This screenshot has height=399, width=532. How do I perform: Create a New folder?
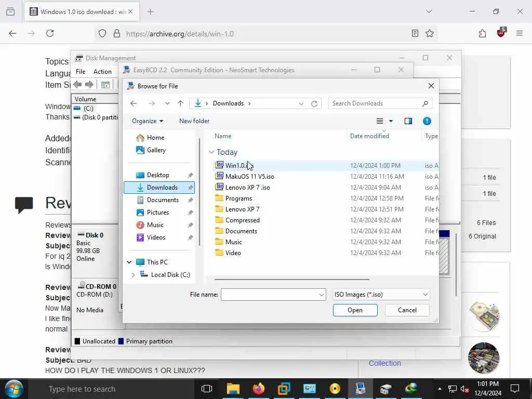pyautogui.click(x=194, y=121)
